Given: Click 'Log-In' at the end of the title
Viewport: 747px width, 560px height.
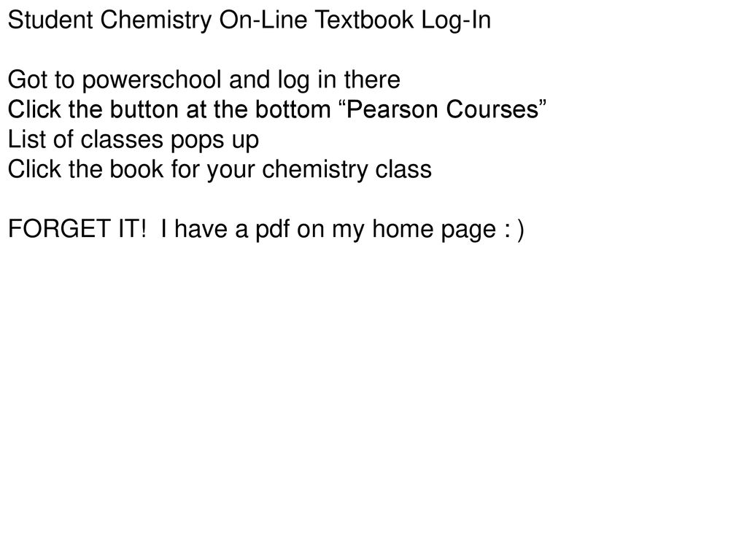Looking at the screenshot, I should point(456,21).
